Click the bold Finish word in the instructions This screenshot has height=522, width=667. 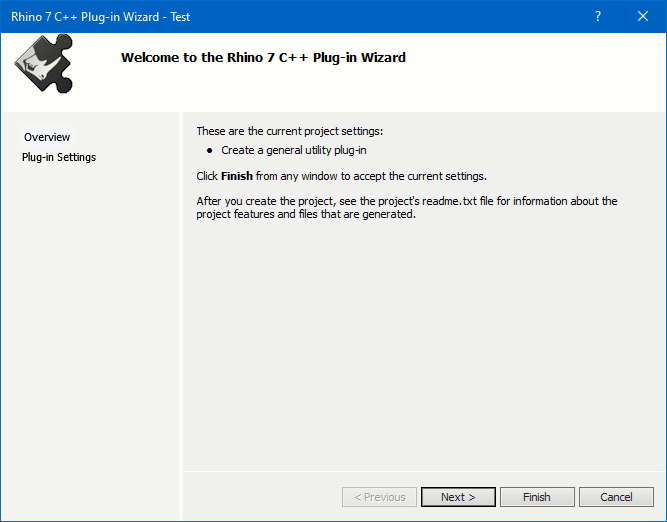[x=237, y=176]
